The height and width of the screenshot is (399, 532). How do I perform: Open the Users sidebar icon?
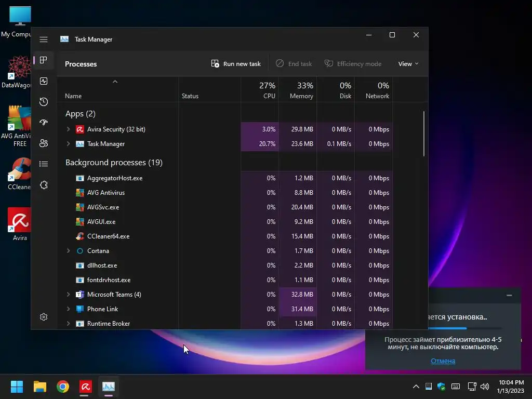coord(44,143)
